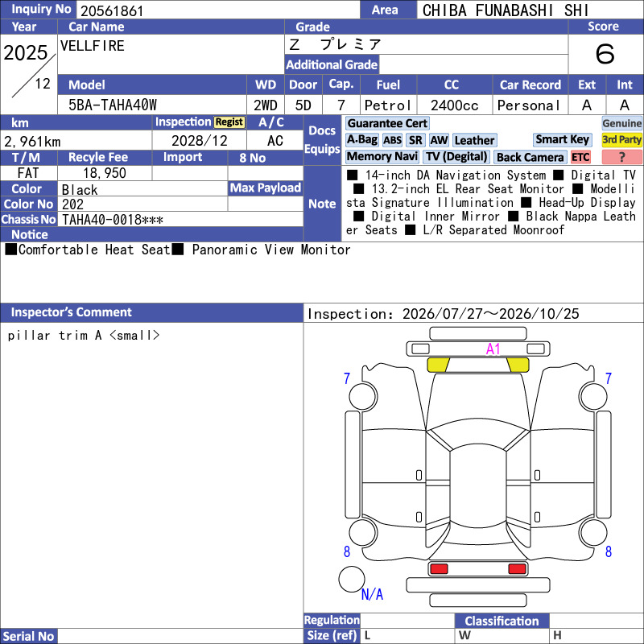Click the left yellow headlight on the diagram
This screenshot has height=644, width=644.
(x=438, y=365)
